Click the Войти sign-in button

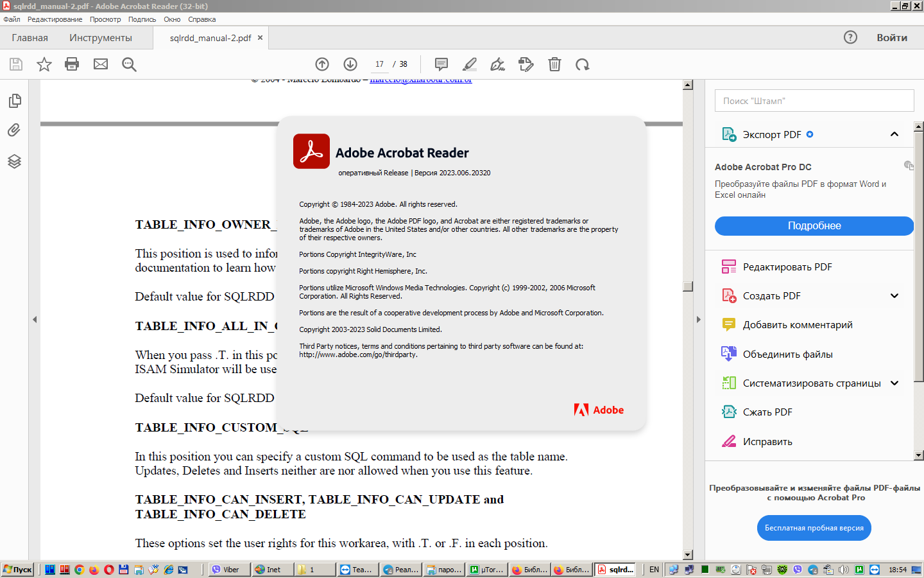tap(892, 38)
